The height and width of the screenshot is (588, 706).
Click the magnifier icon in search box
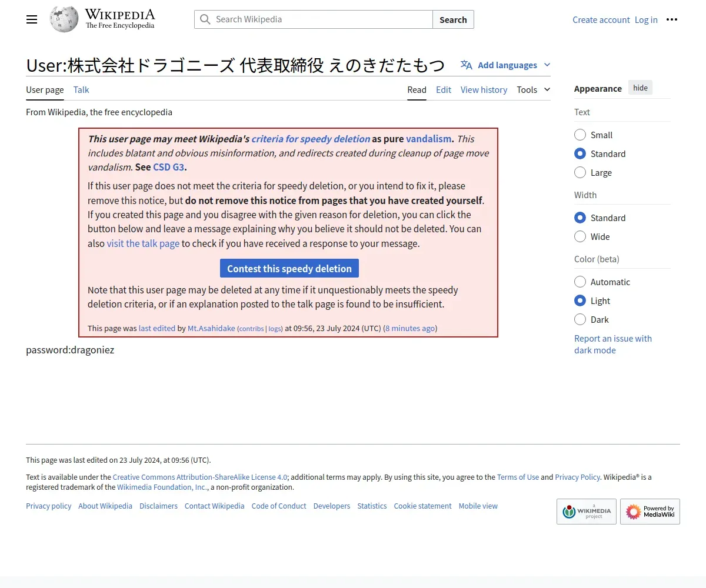coord(205,19)
